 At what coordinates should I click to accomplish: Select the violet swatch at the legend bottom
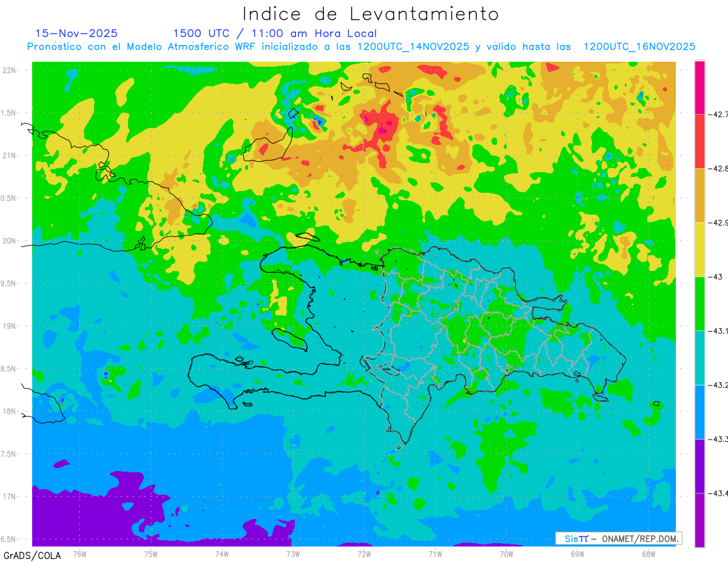pos(699,520)
